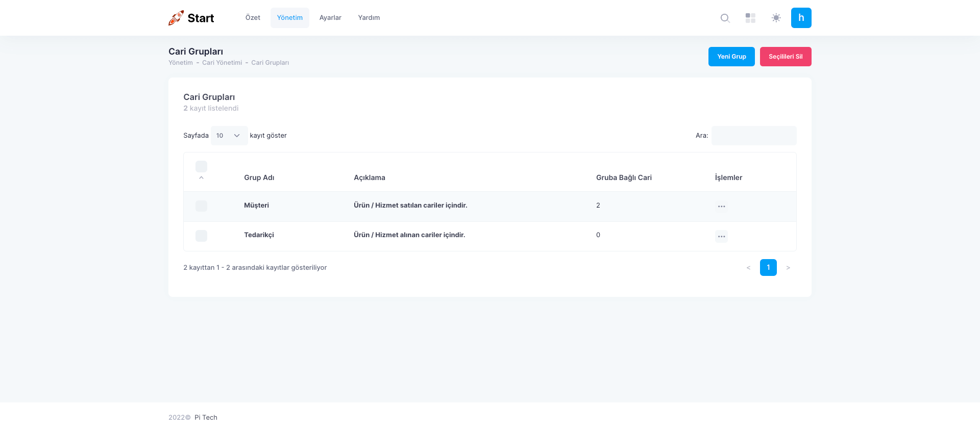Check the select-all checkbox in table header
This screenshot has width=980, height=433.
(201, 166)
